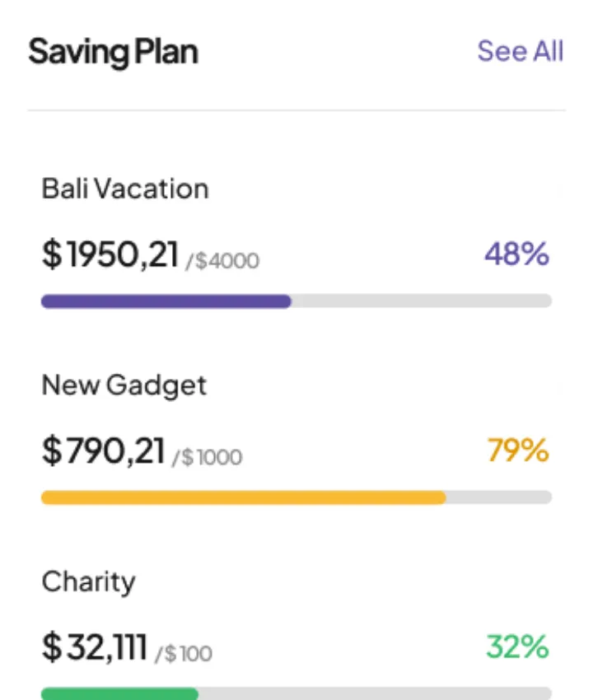Click the 48% progress label
Viewport: 593px width, 700px height.
click(x=516, y=254)
